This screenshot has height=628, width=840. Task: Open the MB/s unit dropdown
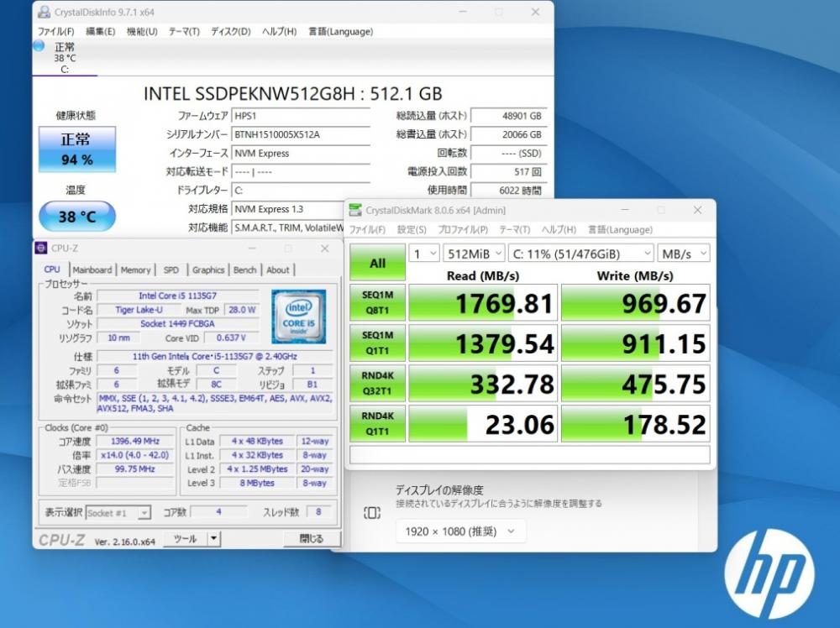point(684,254)
